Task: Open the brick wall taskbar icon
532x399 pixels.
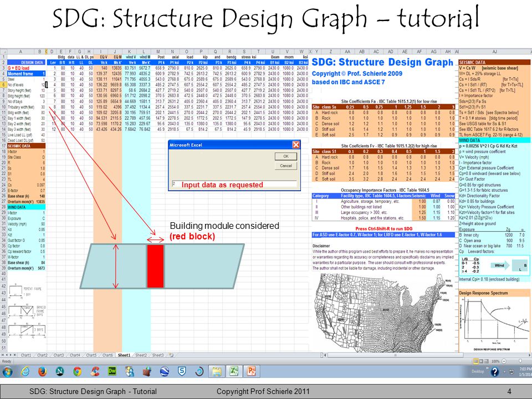Action: [147, 371]
